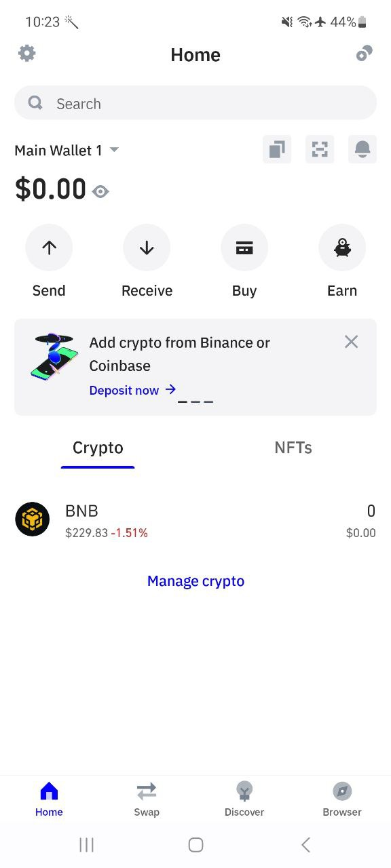The image size is (391, 868).
Task: Open the BNB token row
Action: [x=195, y=520]
